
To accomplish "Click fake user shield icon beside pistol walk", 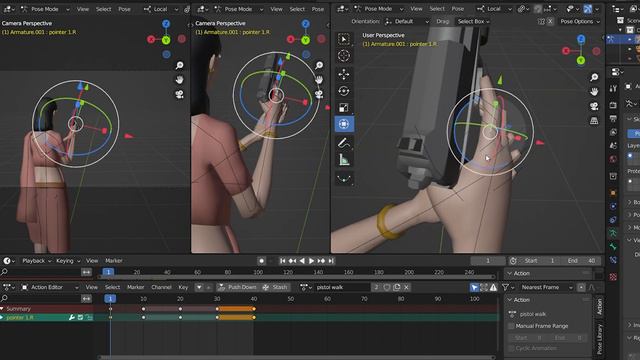I will pyautogui.click(x=387, y=287).
